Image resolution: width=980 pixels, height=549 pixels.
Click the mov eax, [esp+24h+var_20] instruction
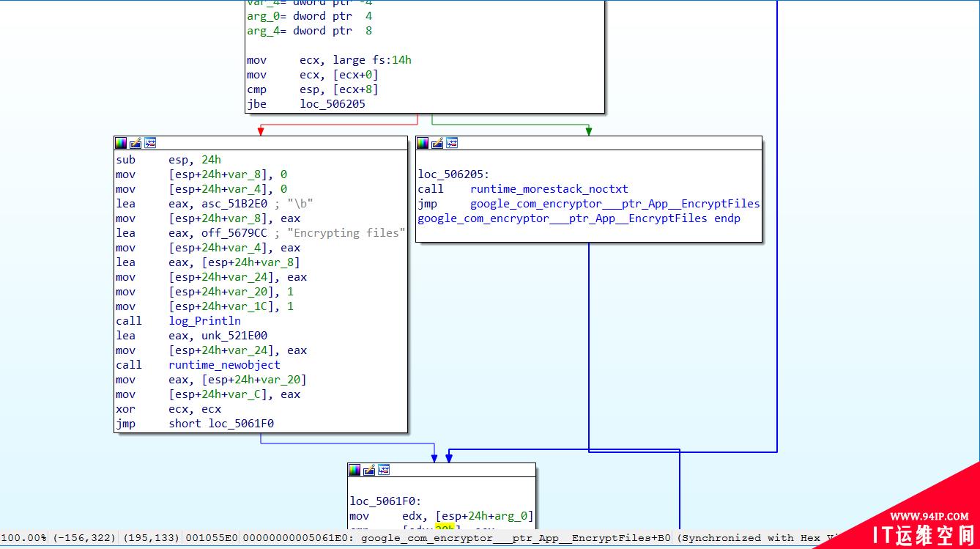[x=211, y=380]
